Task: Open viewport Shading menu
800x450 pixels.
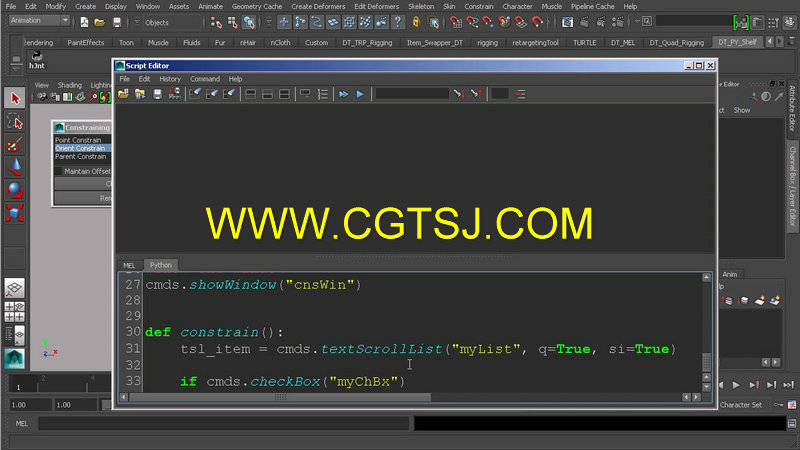Action: [69, 85]
